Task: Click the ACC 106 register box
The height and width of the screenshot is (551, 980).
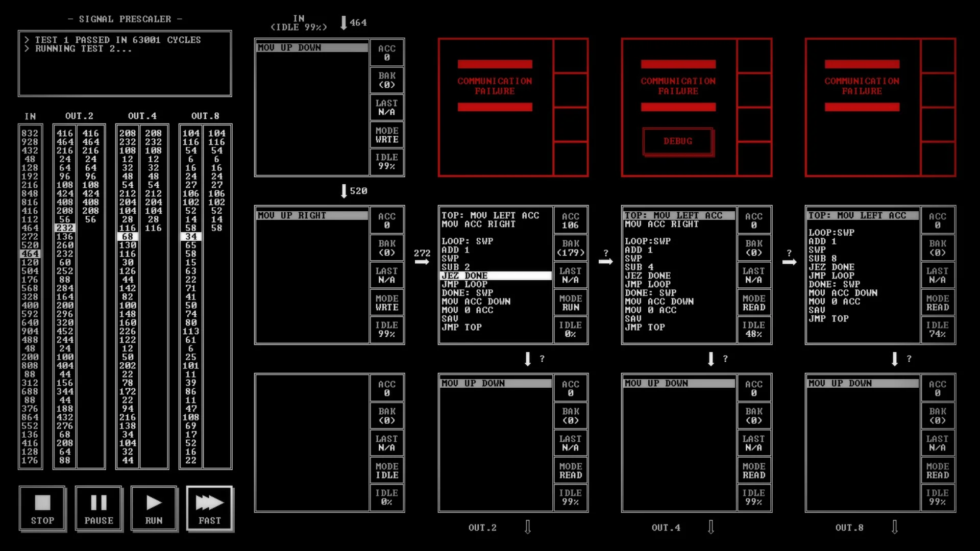Action: click(x=571, y=220)
